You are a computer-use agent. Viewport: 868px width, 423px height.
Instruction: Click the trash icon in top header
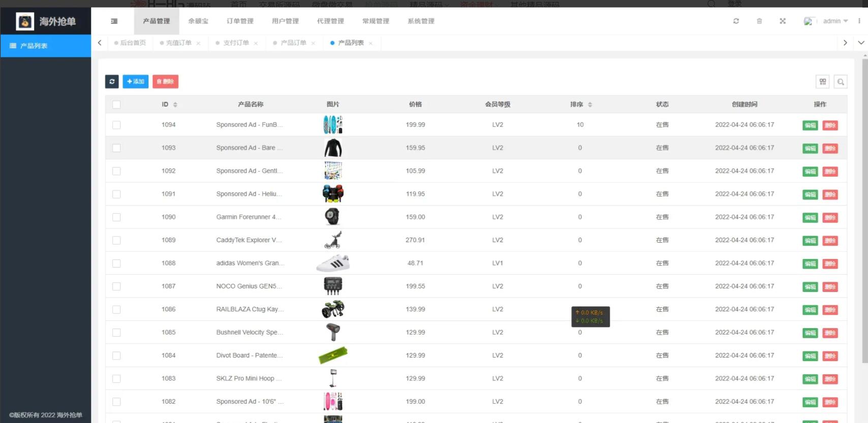coord(759,21)
